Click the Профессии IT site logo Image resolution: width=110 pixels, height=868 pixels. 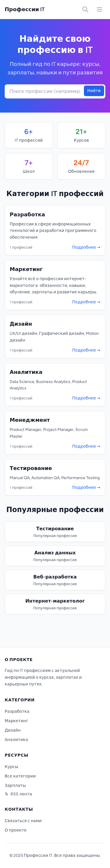pyautogui.click(x=25, y=9)
